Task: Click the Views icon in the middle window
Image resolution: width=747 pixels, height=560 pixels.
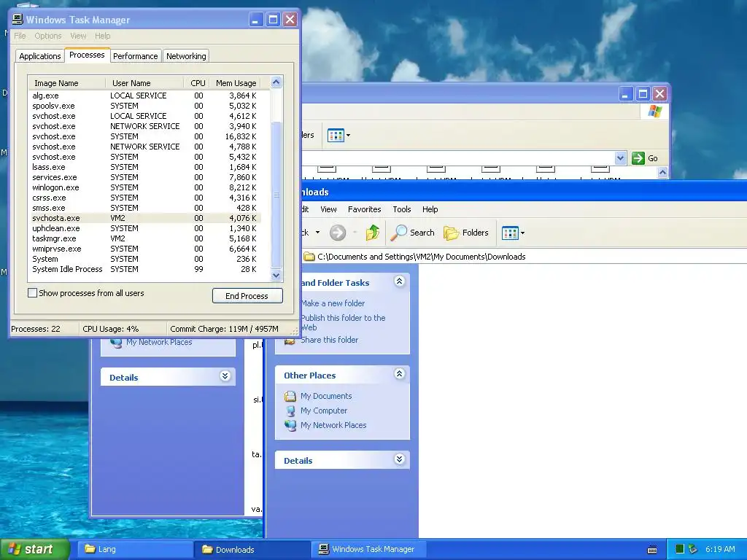Action: [x=336, y=135]
